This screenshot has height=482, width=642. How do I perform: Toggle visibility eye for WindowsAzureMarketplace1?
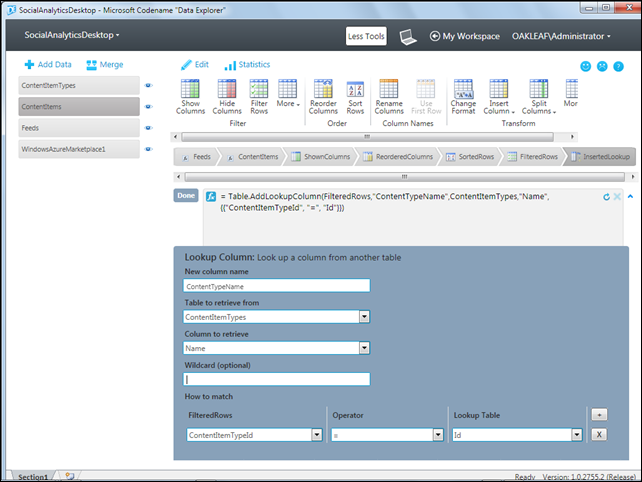(x=148, y=149)
